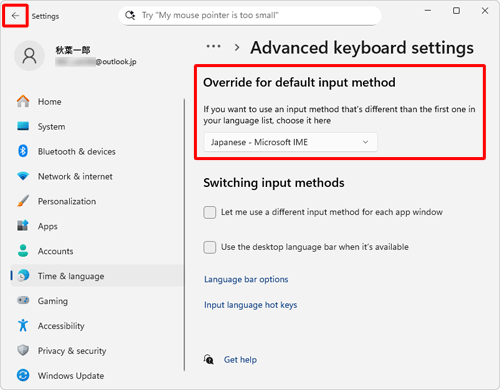Open Language bar options link
The image size is (500, 390).
(246, 279)
